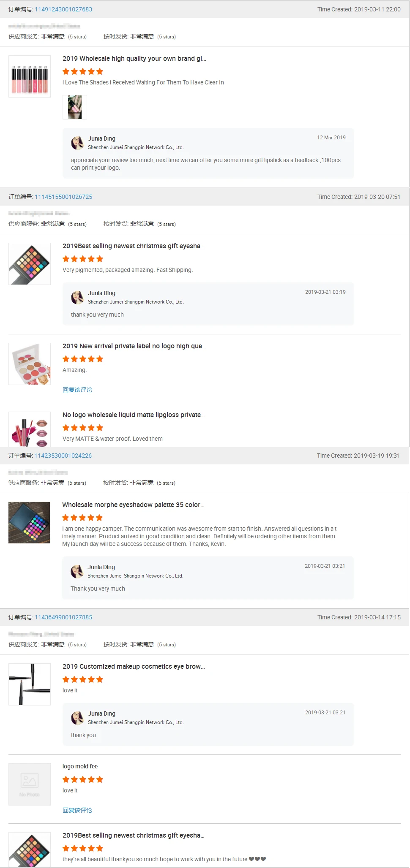Reply to the logo mold fee review
Screen dimensions: 410x868
[77, 810]
